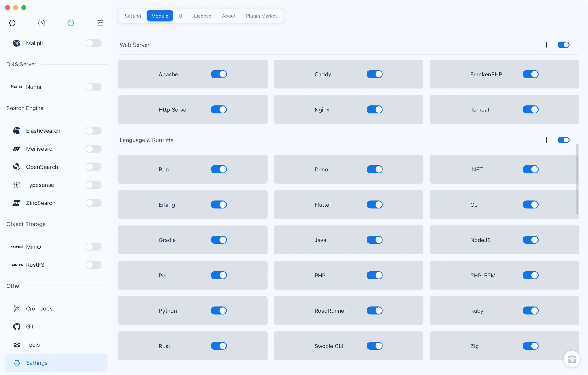
Task: Click the green power icon
Action: [x=71, y=23]
